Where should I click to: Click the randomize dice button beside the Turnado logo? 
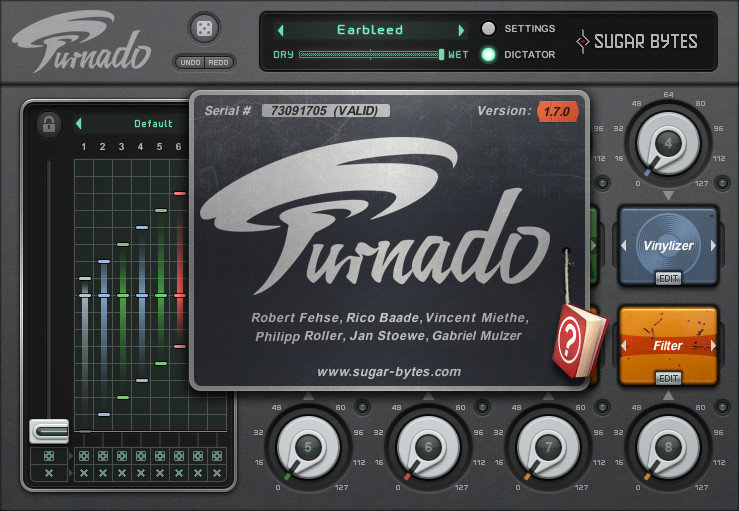(x=204, y=29)
